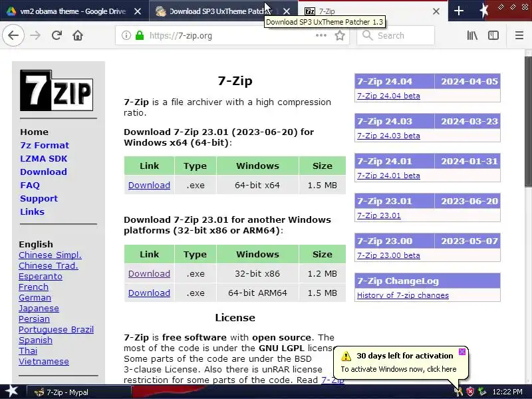Switch language to Persian
Image resolution: width=532 pixels, height=399 pixels.
pos(34,319)
